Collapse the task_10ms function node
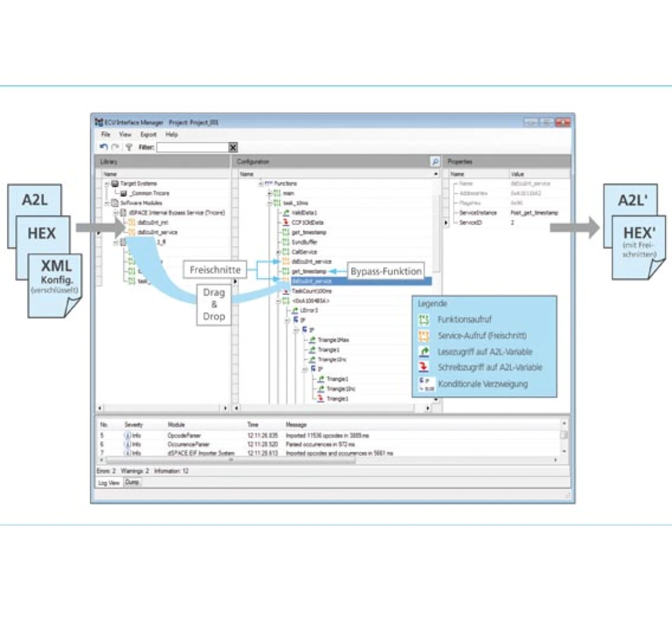 point(269,203)
